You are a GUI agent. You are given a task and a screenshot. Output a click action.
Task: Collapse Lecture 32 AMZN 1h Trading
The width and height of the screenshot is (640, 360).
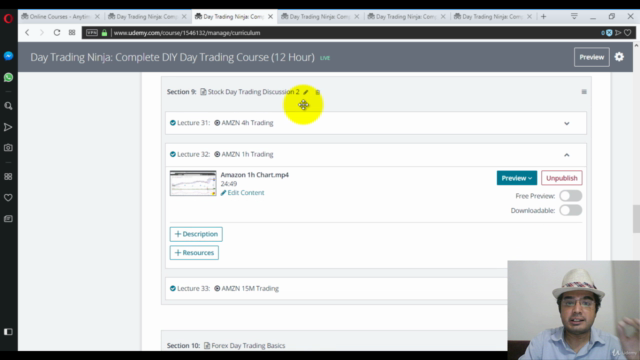567,155
